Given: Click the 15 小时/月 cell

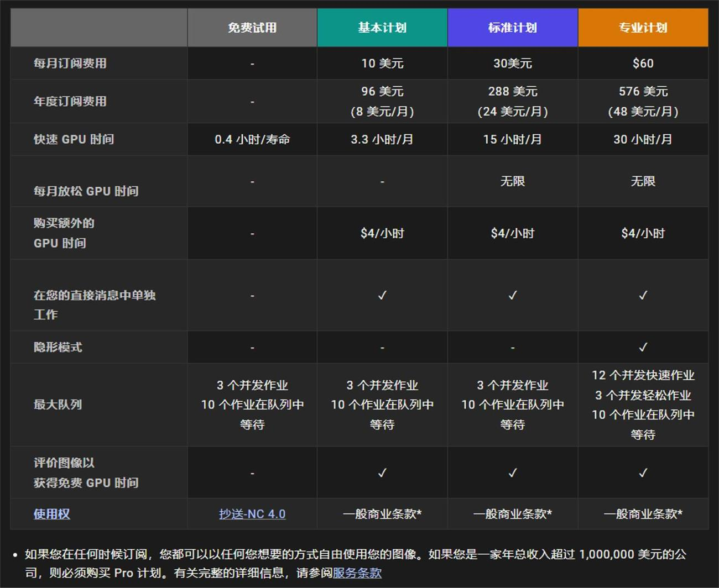Looking at the screenshot, I should 513,139.
